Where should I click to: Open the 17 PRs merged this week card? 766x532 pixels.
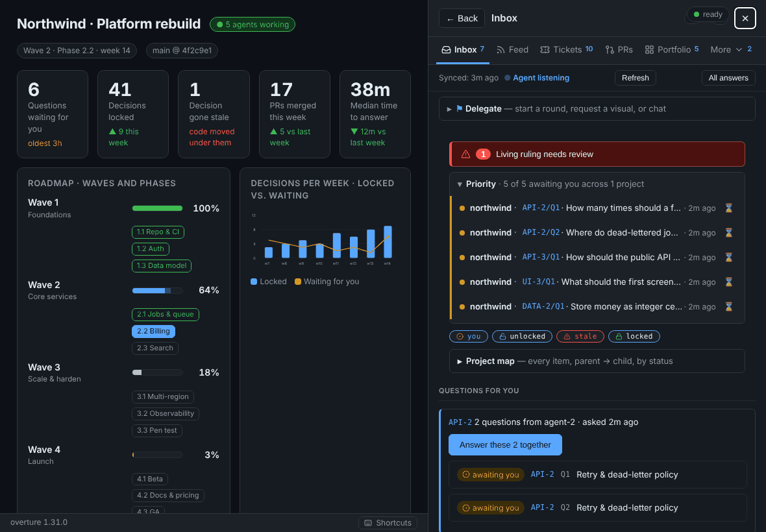click(295, 114)
